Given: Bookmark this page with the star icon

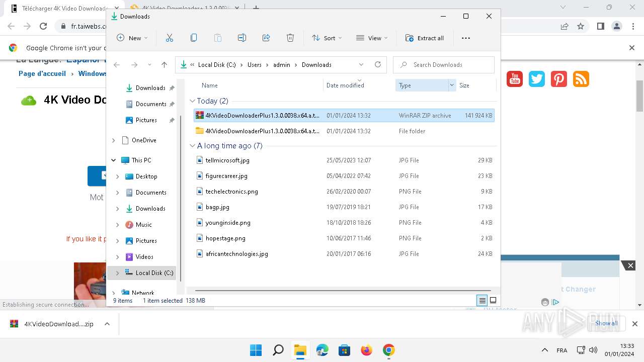Looking at the screenshot, I should pyautogui.click(x=581, y=26).
